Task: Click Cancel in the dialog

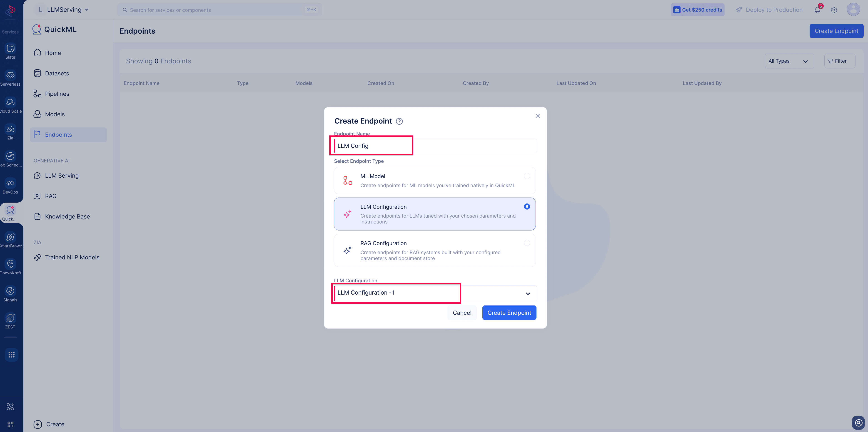Action: 462,313
